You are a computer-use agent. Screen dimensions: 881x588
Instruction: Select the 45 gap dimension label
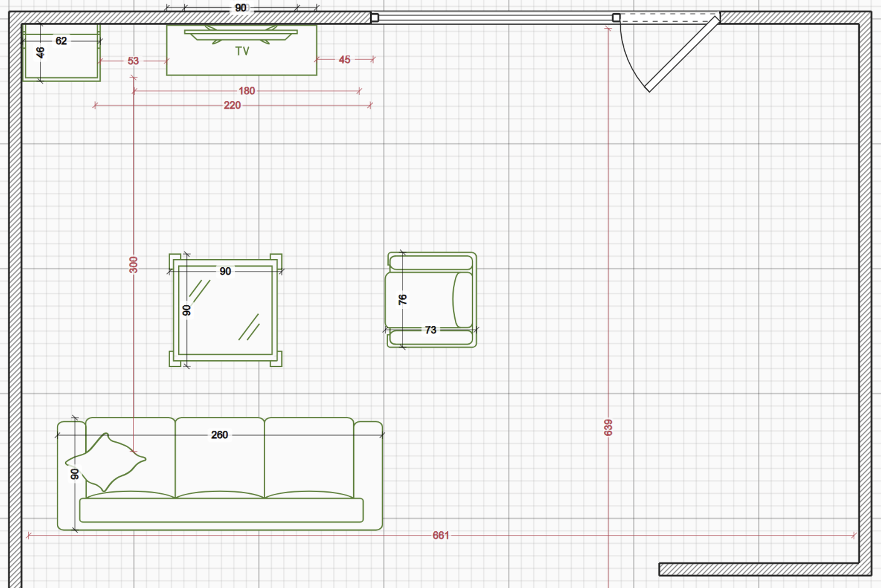344,60
